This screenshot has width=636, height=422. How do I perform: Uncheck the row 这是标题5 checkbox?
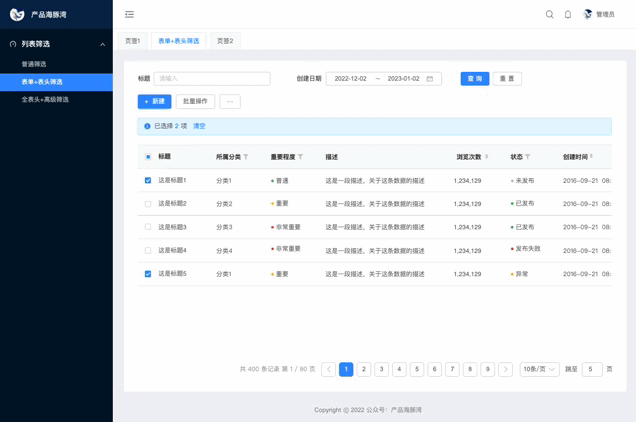coord(148,274)
